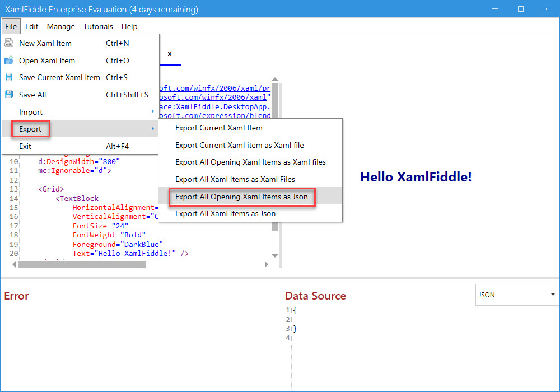Screen dimensions: 560x392
Task: Choose Exit from the File menu
Action: [80, 146]
